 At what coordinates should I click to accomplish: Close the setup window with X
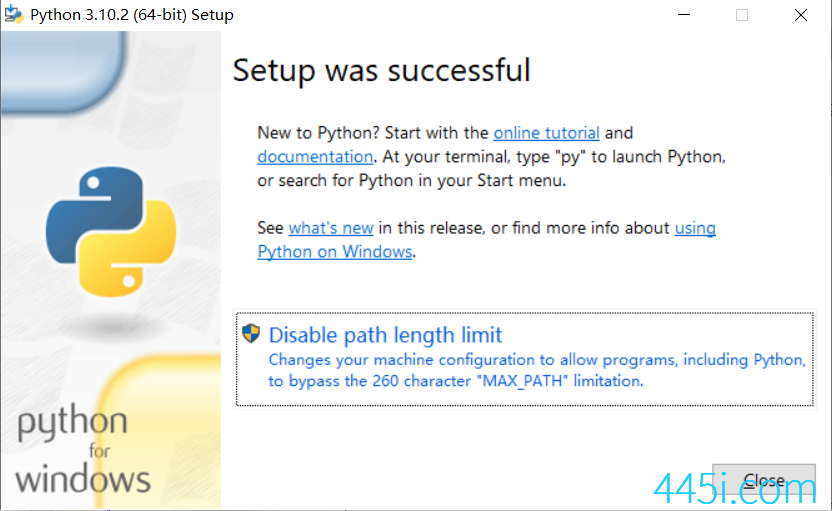pos(801,15)
